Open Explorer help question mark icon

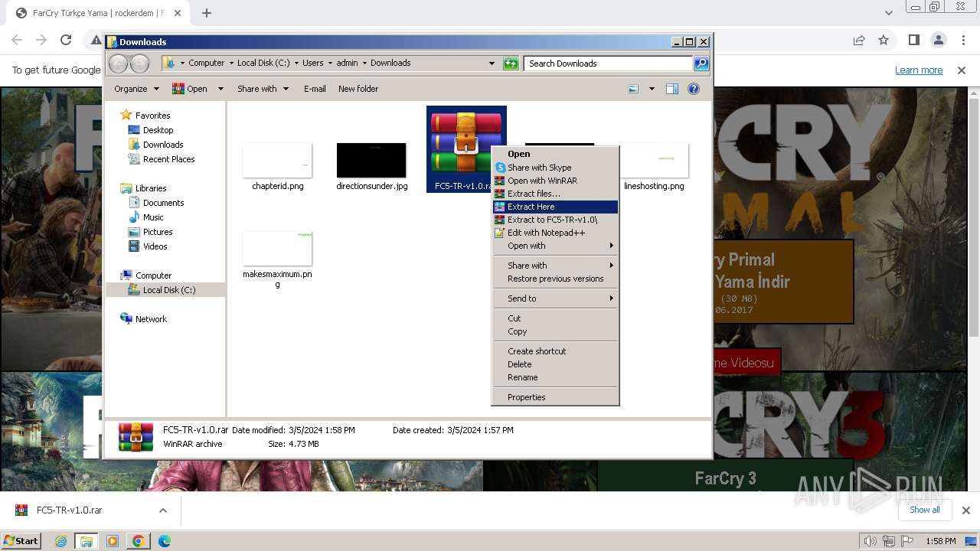(694, 89)
